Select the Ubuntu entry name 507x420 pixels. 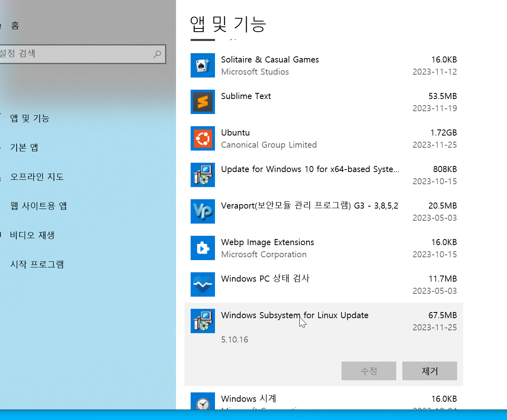point(235,133)
